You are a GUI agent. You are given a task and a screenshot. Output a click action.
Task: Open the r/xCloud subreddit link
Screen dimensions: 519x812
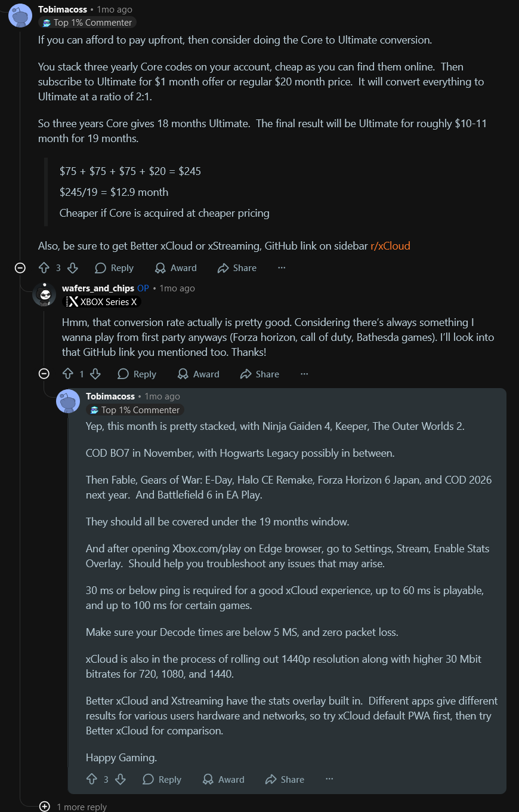(390, 245)
